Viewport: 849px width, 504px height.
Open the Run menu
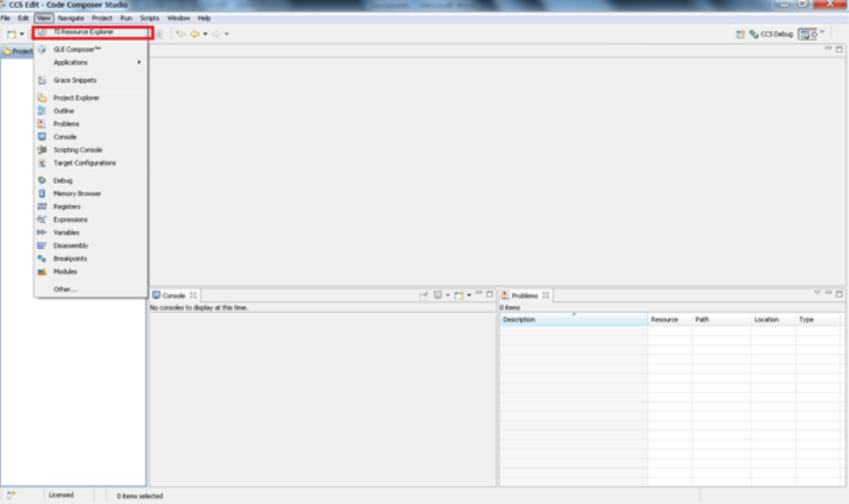127,17
